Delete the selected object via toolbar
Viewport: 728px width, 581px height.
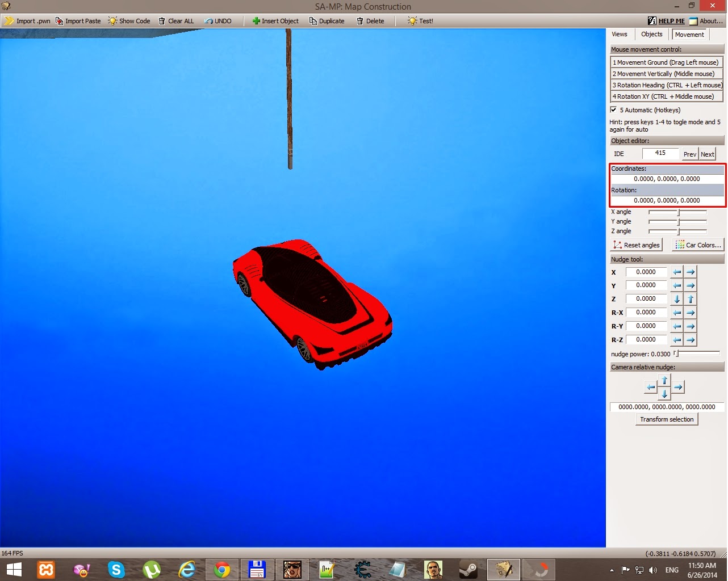(x=370, y=21)
